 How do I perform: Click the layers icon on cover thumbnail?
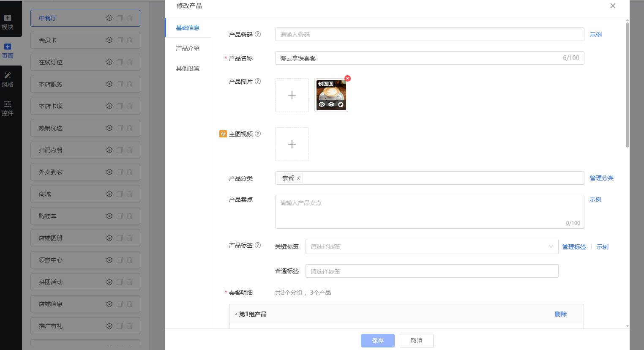[x=331, y=104]
